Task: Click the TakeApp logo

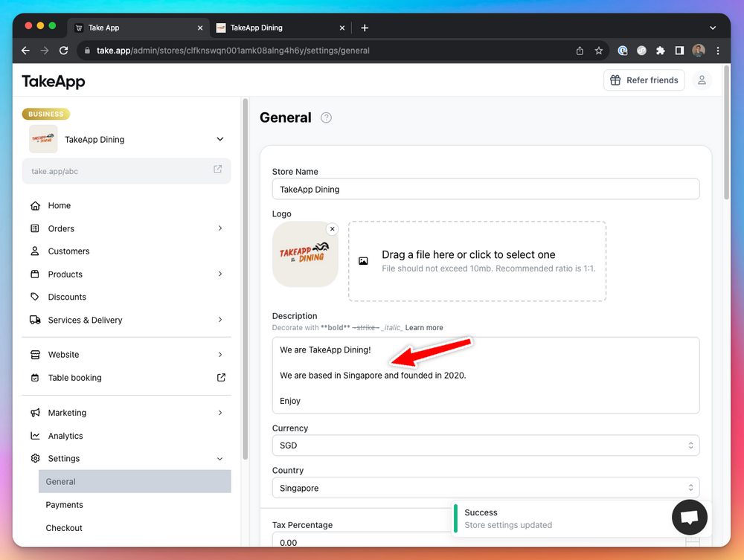Action: click(54, 82)
